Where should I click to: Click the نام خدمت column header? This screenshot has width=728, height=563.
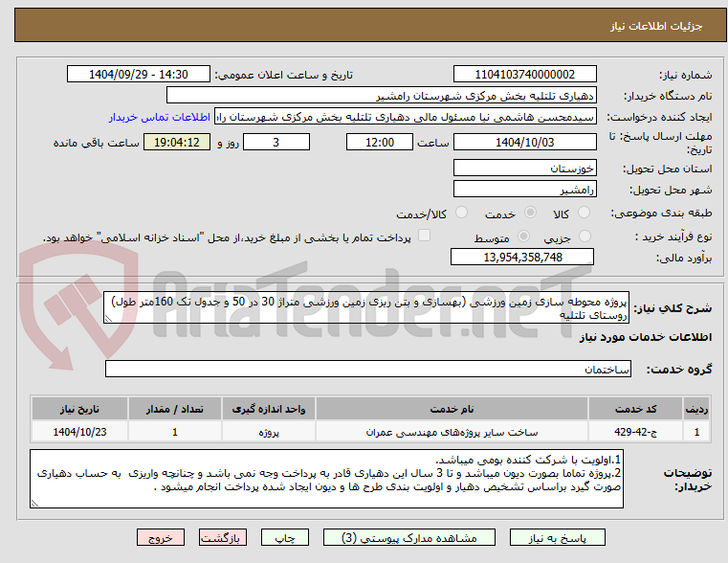[452, 409]
